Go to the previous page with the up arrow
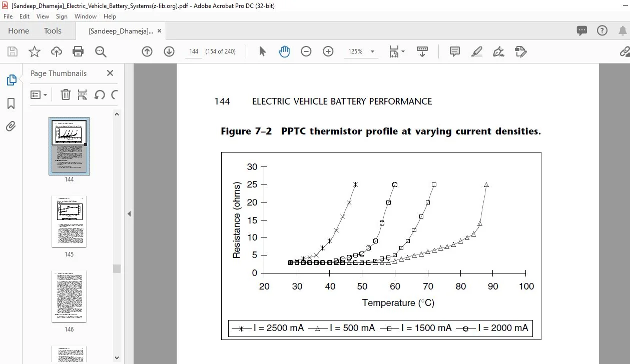Image resolution: width=630 pixels, height=364 pixels. tap(147, 51)
